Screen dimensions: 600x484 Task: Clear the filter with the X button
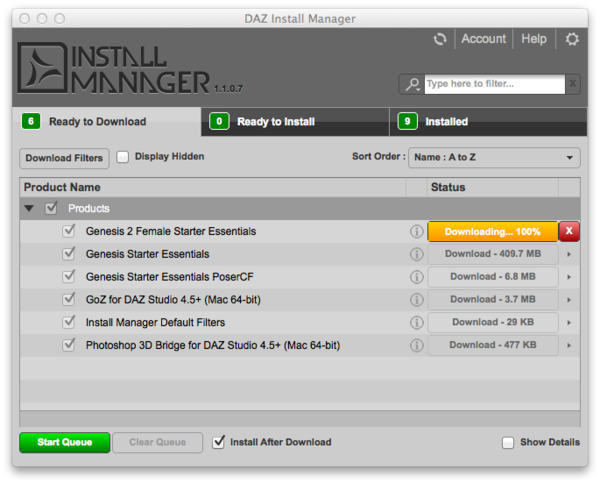tap(572, 84)
